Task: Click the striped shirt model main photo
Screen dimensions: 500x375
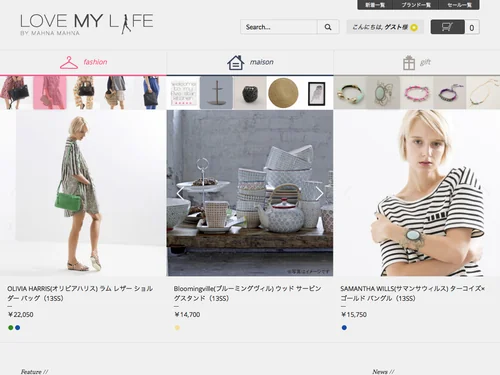Action: click(x=417, y=193)
